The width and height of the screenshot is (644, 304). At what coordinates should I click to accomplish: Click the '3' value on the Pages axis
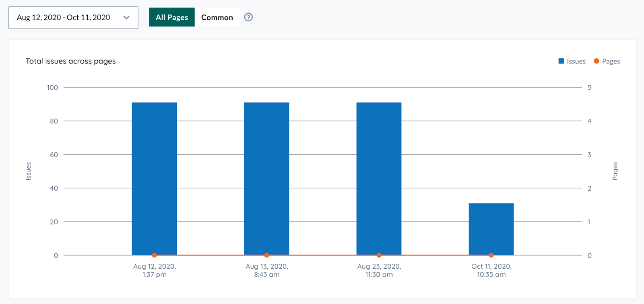pyautogui.click(x=589, y=155)
